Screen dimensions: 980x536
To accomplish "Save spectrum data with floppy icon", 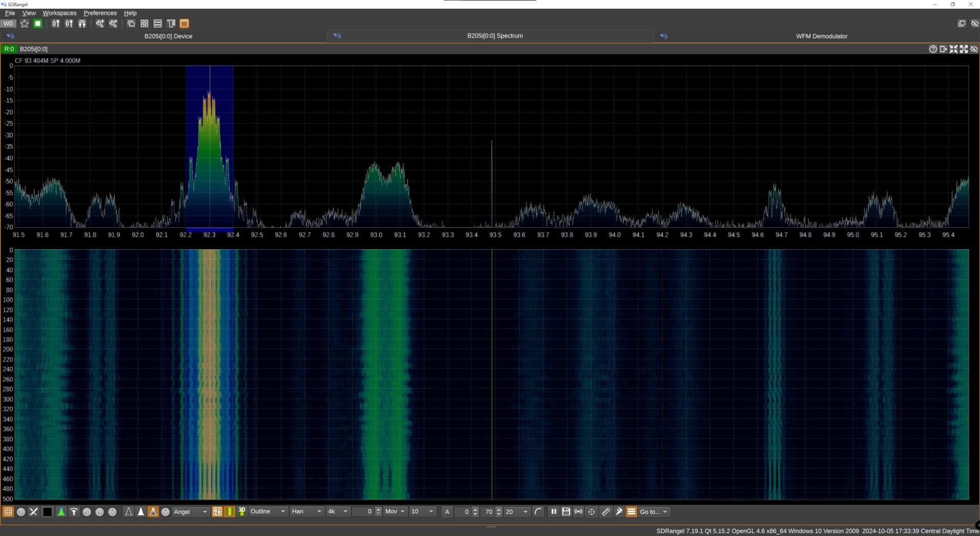I will coord(566,511).
